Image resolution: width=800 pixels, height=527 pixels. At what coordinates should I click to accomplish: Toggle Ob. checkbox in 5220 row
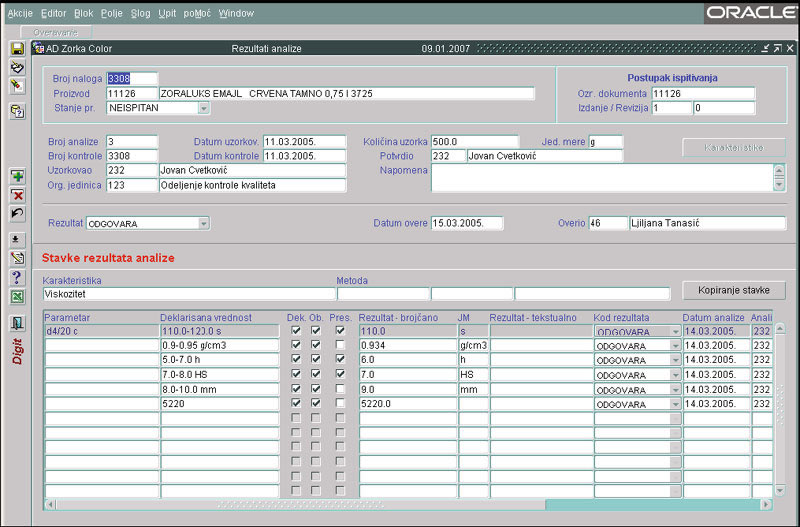(x=316, y=403)
